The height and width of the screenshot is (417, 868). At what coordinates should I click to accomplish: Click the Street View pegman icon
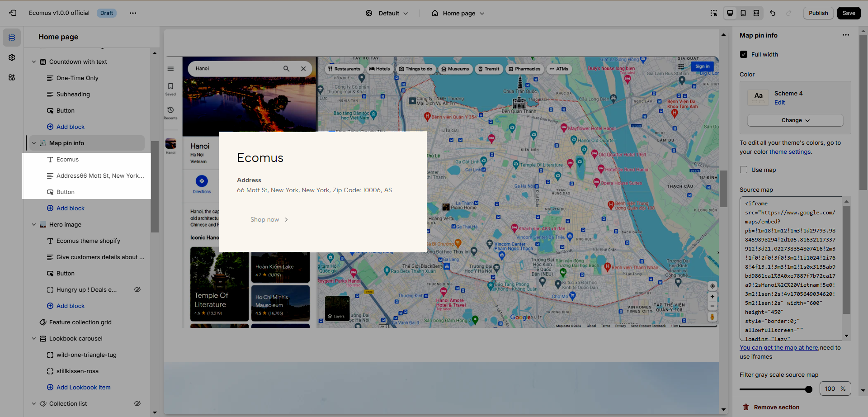[712, 317]
